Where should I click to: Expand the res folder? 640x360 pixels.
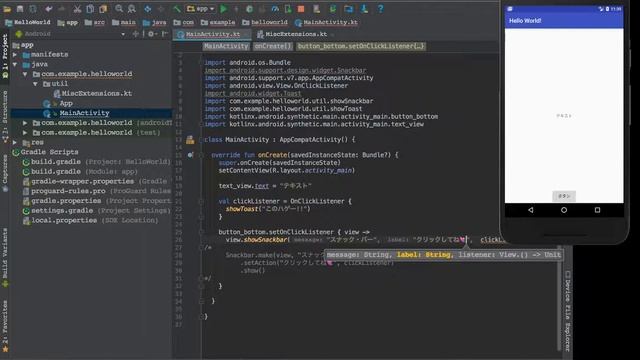tap(15, 142)
